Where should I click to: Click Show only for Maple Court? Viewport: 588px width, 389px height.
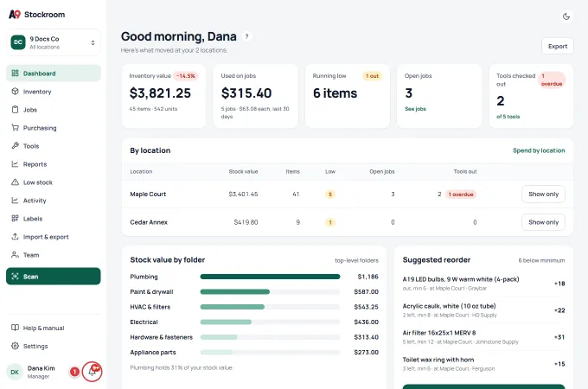[x=543, y=194]
